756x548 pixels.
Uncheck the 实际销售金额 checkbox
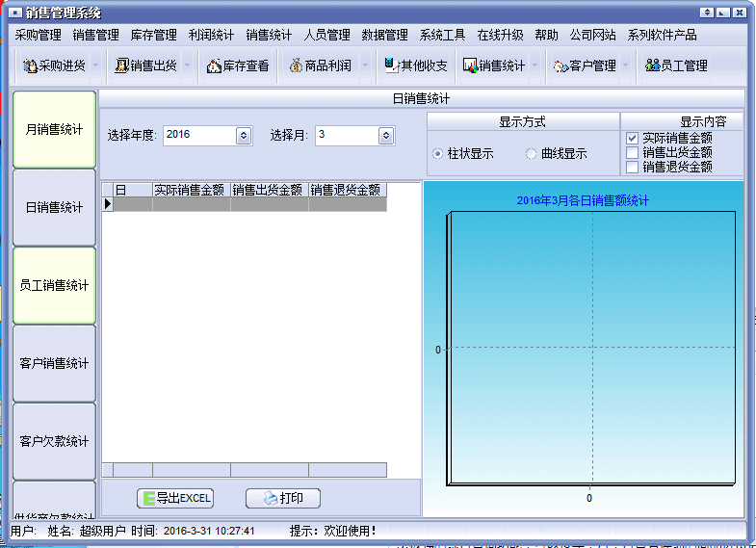633,139
